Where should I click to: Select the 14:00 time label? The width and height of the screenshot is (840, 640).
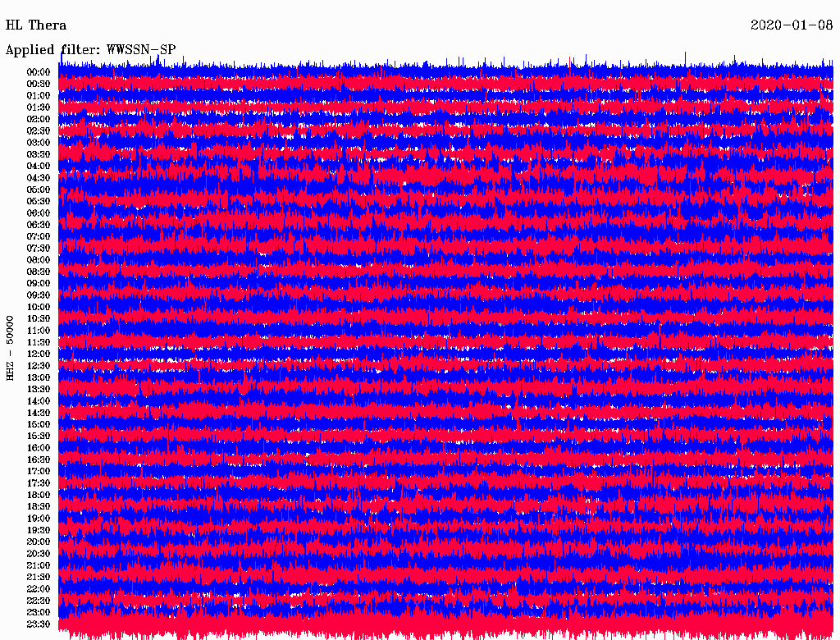pos(38,401)
